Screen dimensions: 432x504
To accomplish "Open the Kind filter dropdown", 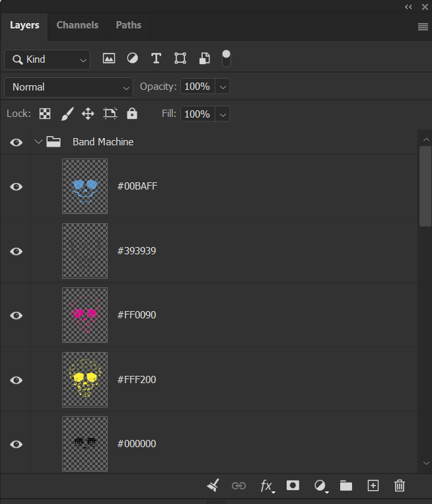I will pyautogui.click(x=48, y=59).
